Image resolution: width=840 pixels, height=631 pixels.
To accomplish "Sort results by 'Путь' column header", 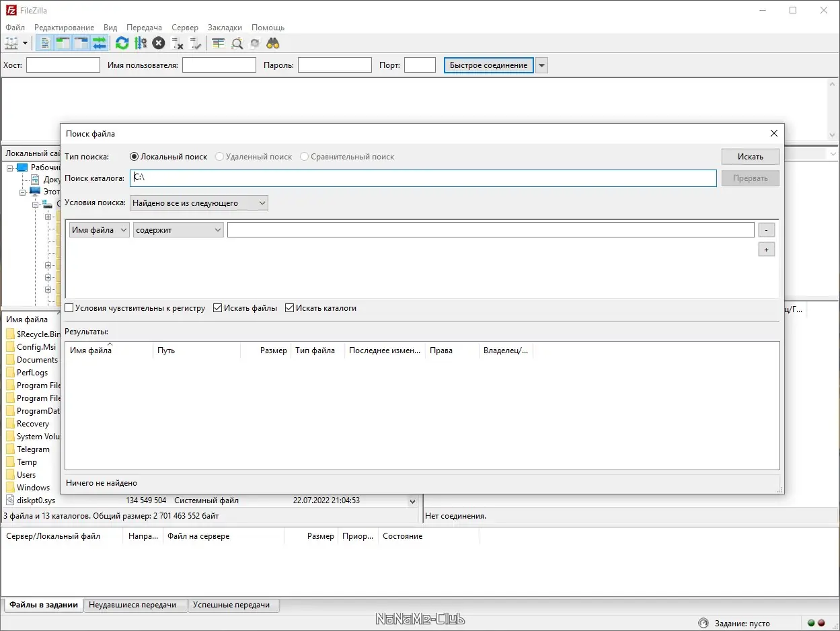I will 196,350.
